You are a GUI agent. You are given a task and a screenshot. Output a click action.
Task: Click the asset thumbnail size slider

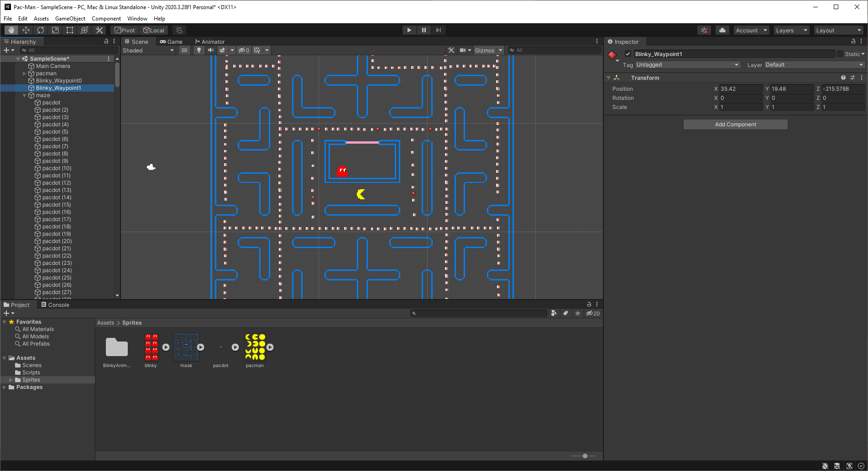[x=585, y=455]
